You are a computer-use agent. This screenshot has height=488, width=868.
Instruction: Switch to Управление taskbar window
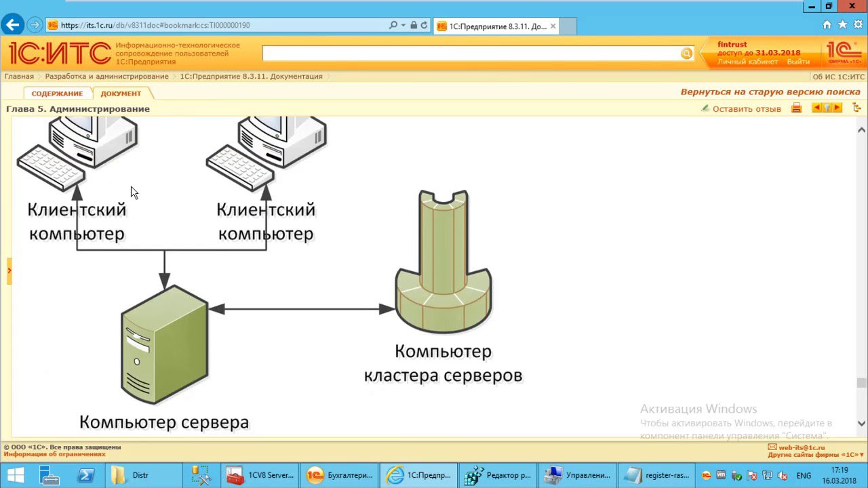[x=578, y=475]
